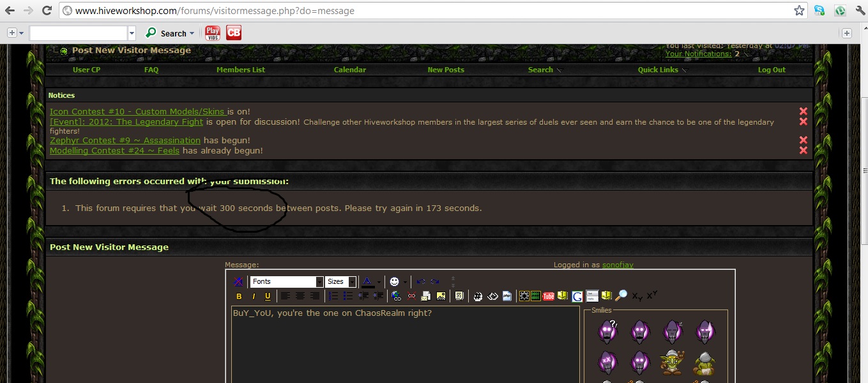Toggle bold formatting in the message editor
Viewport: 868px width, 383px height.
239,296
